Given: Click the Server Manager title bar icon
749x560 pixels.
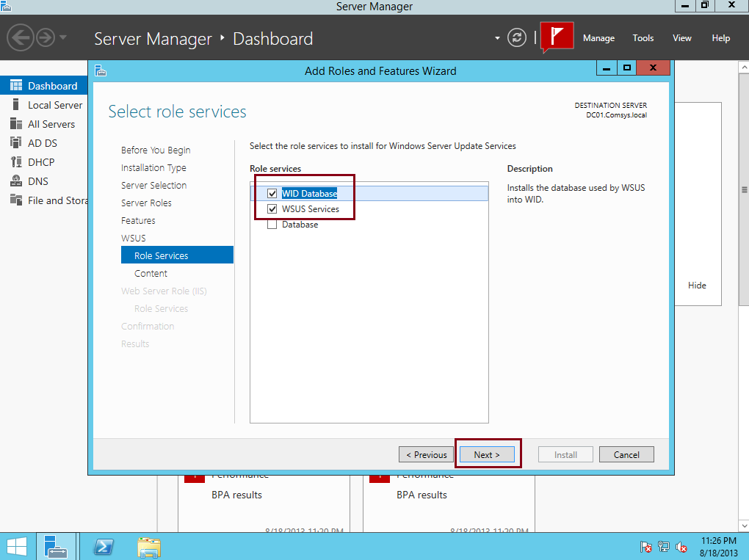Looking at the screenshot, I should [x=6, y=6].
